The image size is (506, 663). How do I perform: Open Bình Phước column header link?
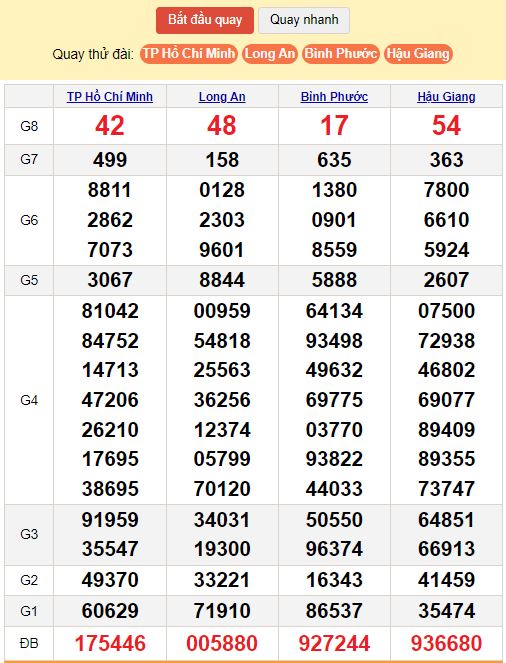pos(334,97)
